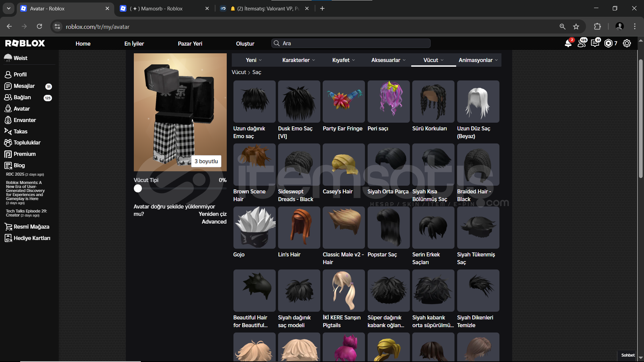Go back to previous page
Image resolution: width=644 pixels, height=362 pixels.
(9, 26)
